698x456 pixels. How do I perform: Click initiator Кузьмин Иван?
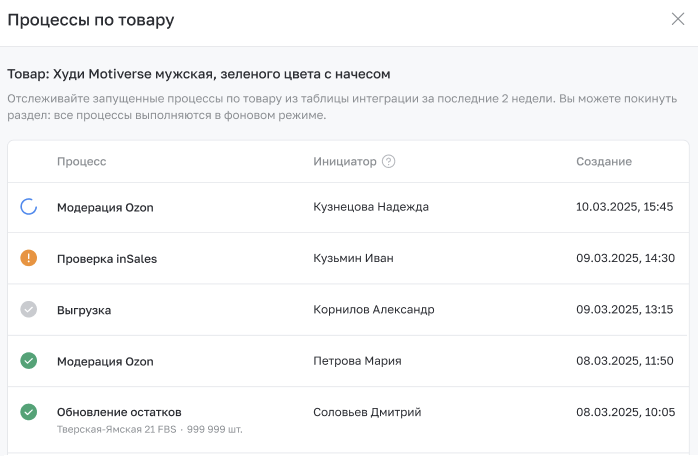[353, 258]
